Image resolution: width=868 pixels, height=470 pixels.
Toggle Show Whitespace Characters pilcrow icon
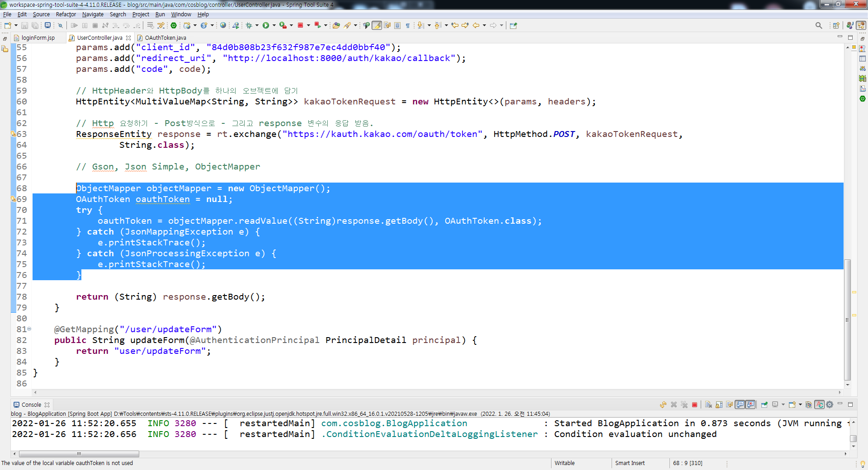[408, 25]
